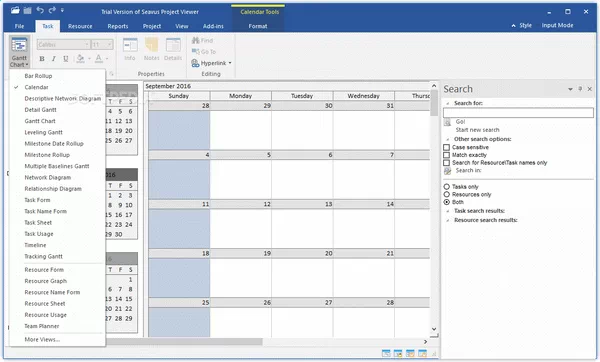Toggle Italic formatting
This screenshot has width=600, height=362.
pos(54,59)
